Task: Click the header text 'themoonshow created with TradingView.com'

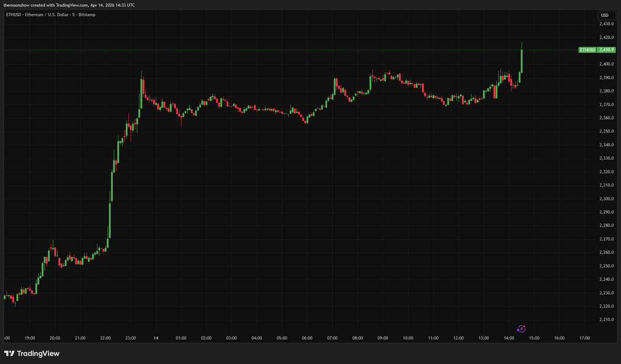Action: pyautogui.click(x=47, y=5)
